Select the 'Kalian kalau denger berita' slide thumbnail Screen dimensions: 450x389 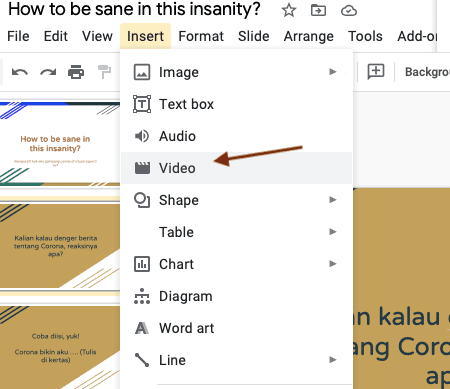point(60,246)
